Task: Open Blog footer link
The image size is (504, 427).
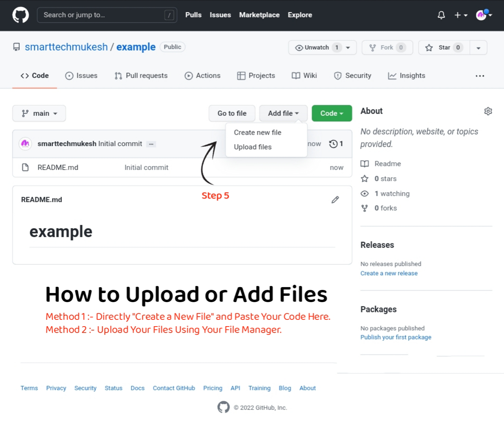Action: (x=285, y=388)
